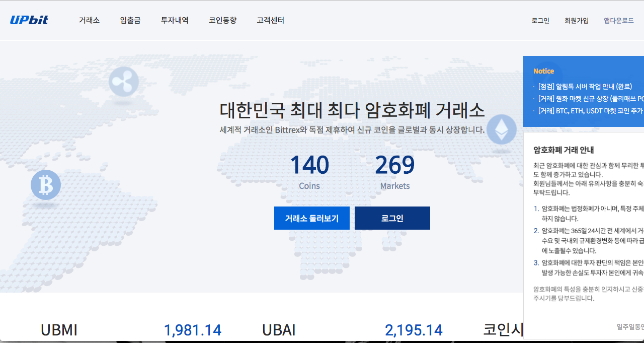
Task: Click the Bittrex partnership subtitle text
Action: click(352, 129)
